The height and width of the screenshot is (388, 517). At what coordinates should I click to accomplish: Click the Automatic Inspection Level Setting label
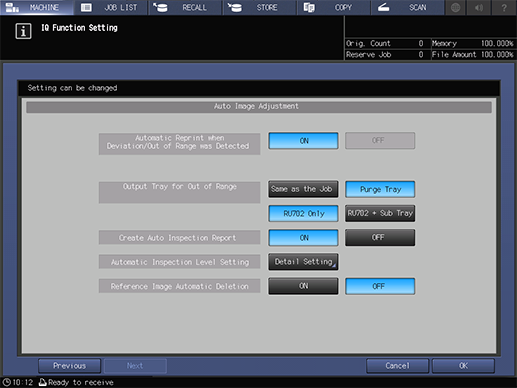179,262
